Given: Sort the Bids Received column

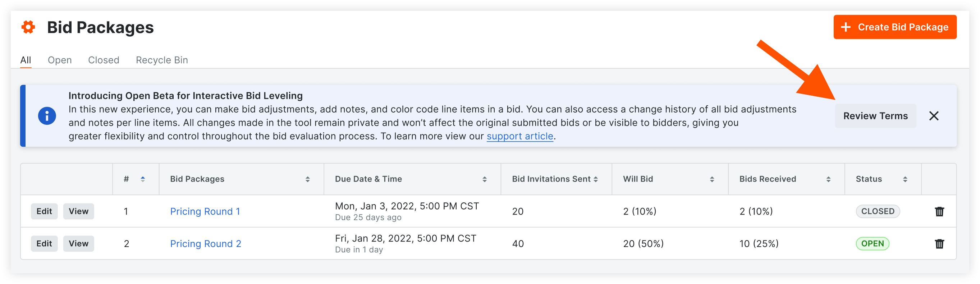Looking at the screenshot, I should (828, 179).
